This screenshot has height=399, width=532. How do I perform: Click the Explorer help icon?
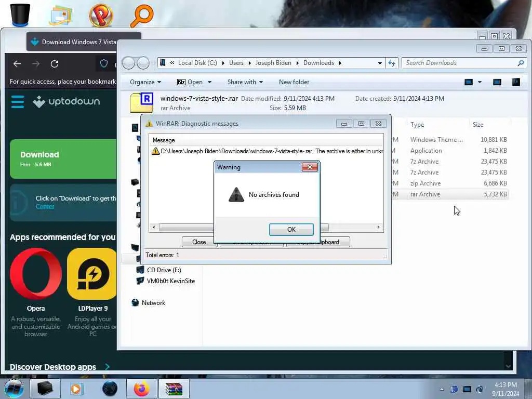pyautogui.click(x=516, y=82)
